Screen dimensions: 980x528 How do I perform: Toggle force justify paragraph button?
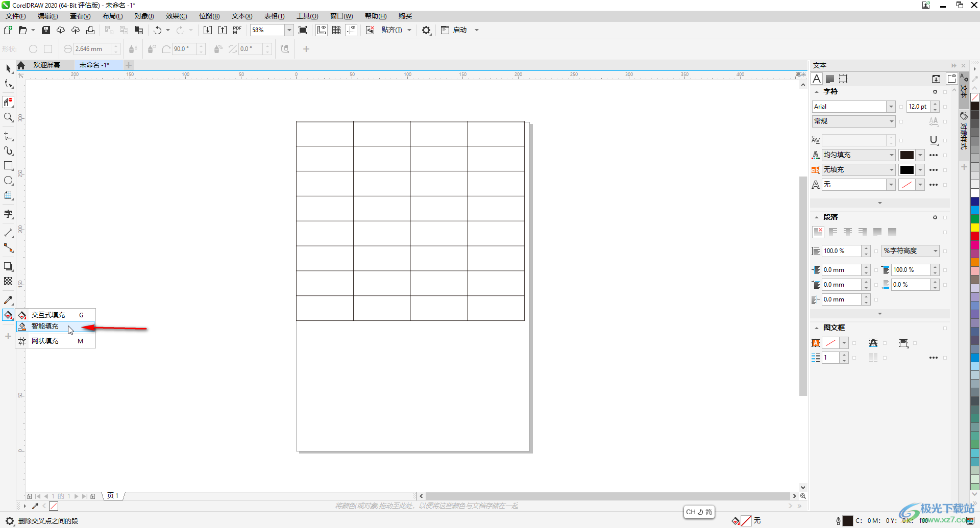click(x=892, y=232)
